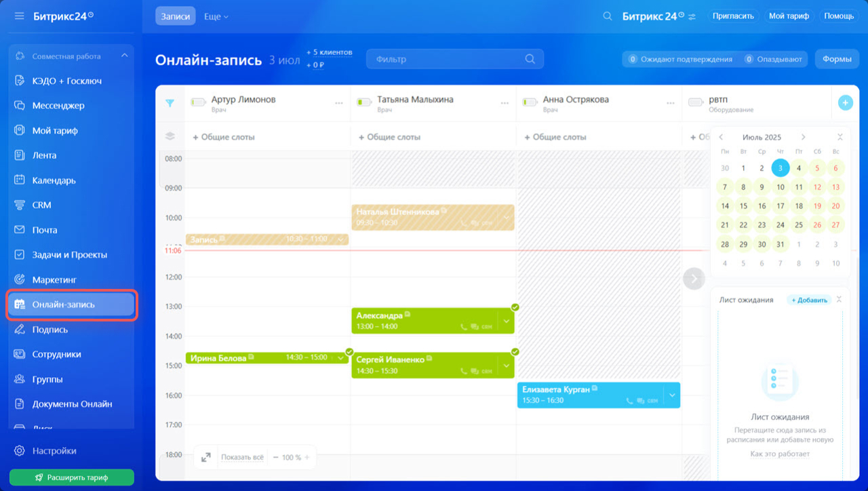Screen dimensions: 868x491
Task: Click Мой тариф button in header
Action: [789, 16]
